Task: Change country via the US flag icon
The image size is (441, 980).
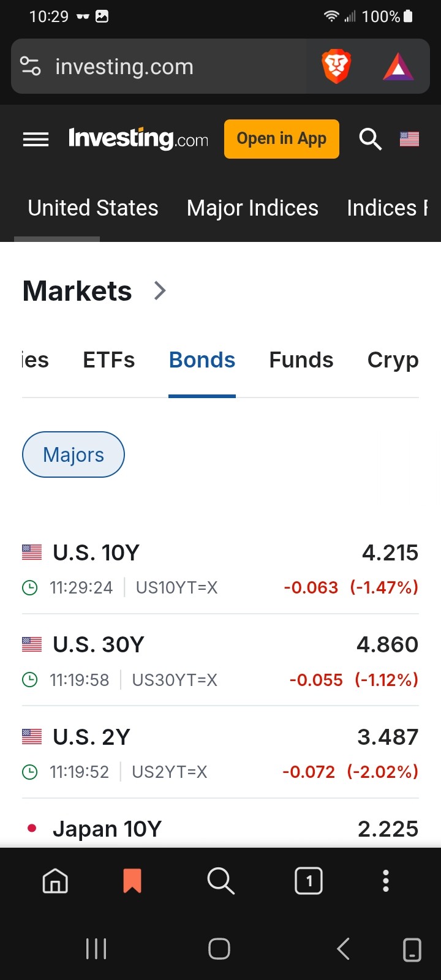Action: (409, 140)
